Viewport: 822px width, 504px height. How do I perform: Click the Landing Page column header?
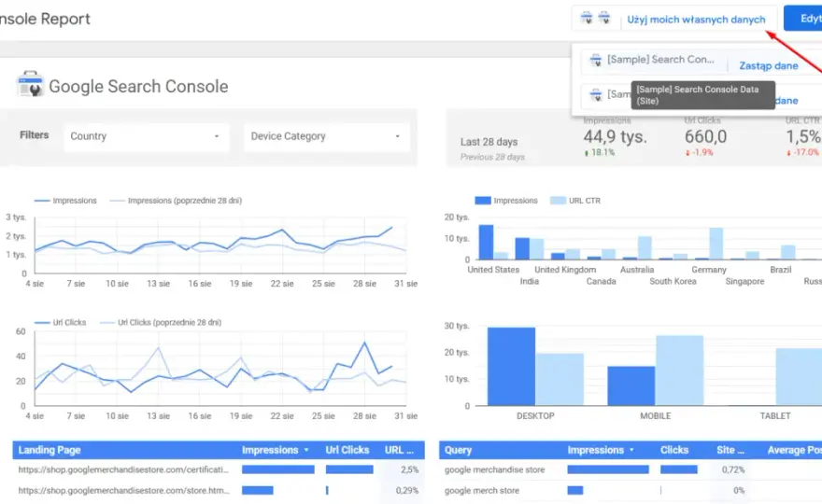(x=50, y=450)
